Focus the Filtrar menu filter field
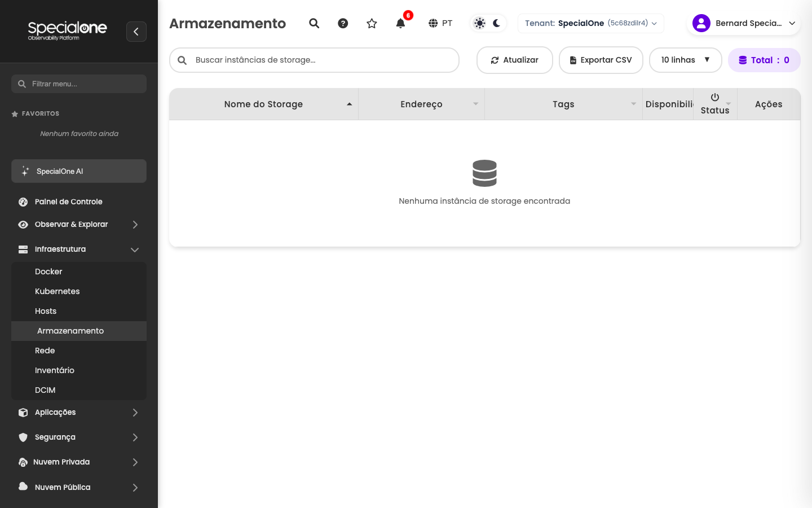812x508 pixels. pyautogui.click(x=79, y=84)
